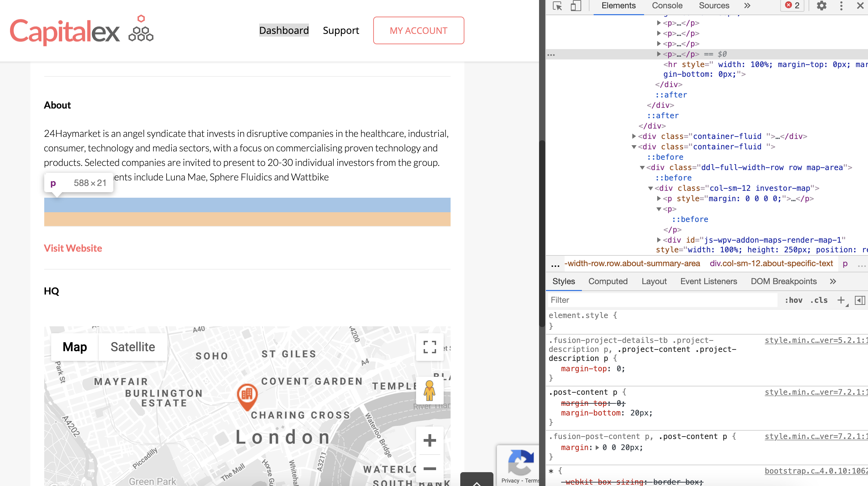Open the Support page
868x486 pixels.
[341, 30]
